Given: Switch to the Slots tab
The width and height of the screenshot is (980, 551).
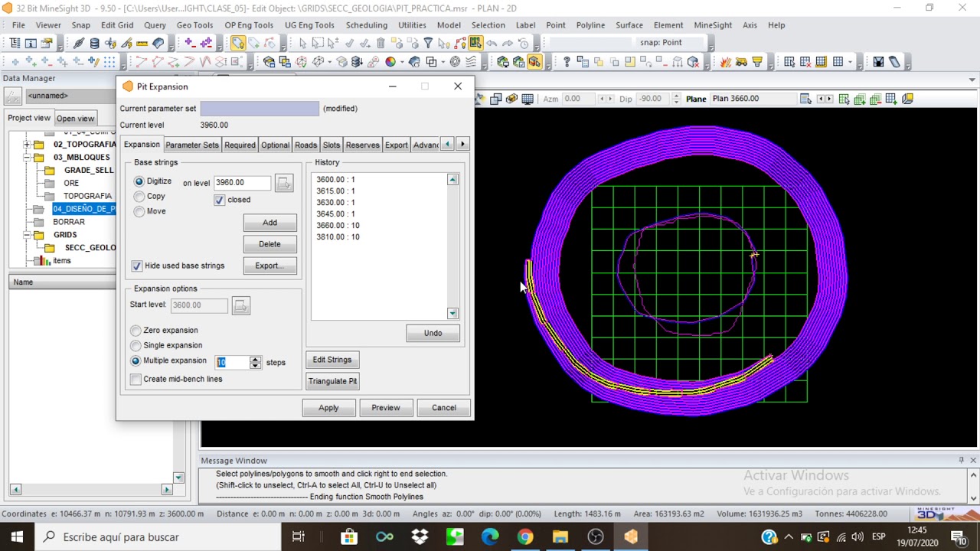Looking at the screenshot, I should click(x=331, y=145).
